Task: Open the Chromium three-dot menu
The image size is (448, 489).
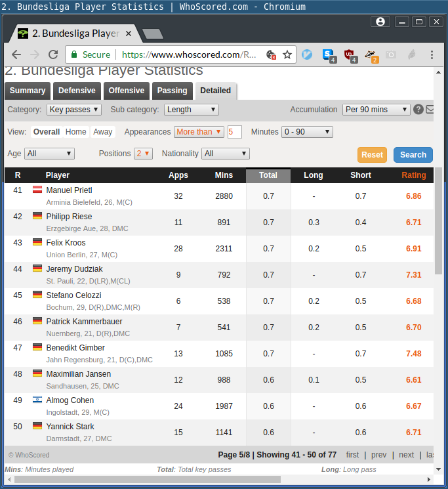Action: tap(432, 55)
